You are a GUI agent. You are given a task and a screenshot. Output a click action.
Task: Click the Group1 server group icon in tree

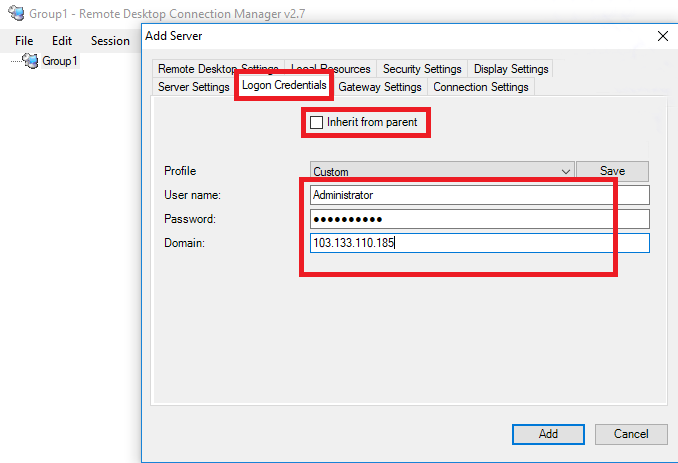[x=30, y=61]
